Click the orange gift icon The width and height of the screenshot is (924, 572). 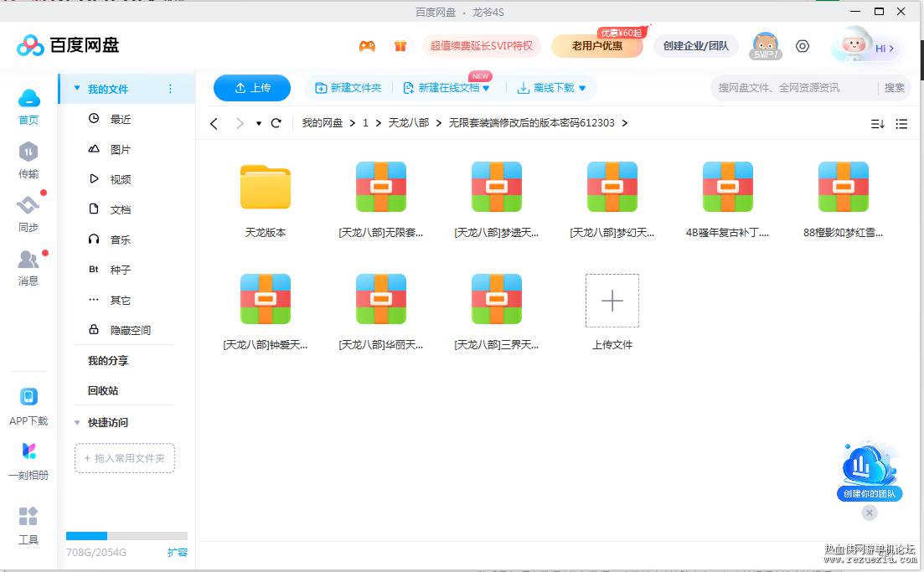point(400,46)
